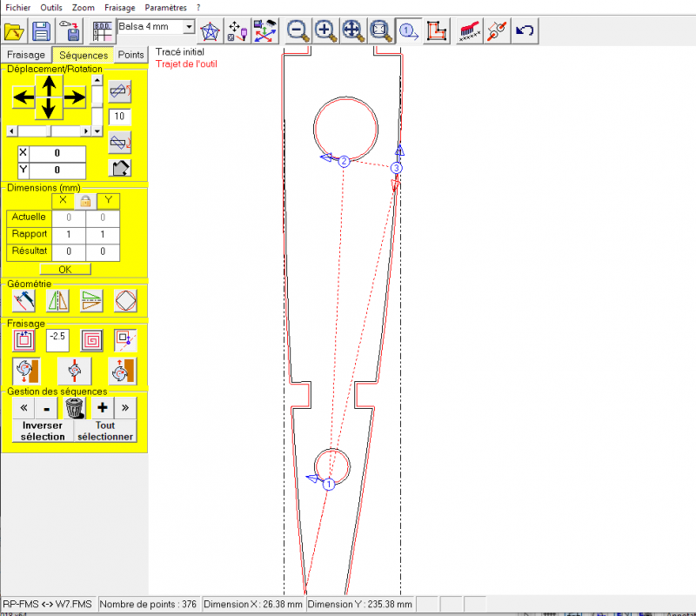696x616 pixels.
Task: Click the spiral pocket milling icon
Action: tap(92, 341)
